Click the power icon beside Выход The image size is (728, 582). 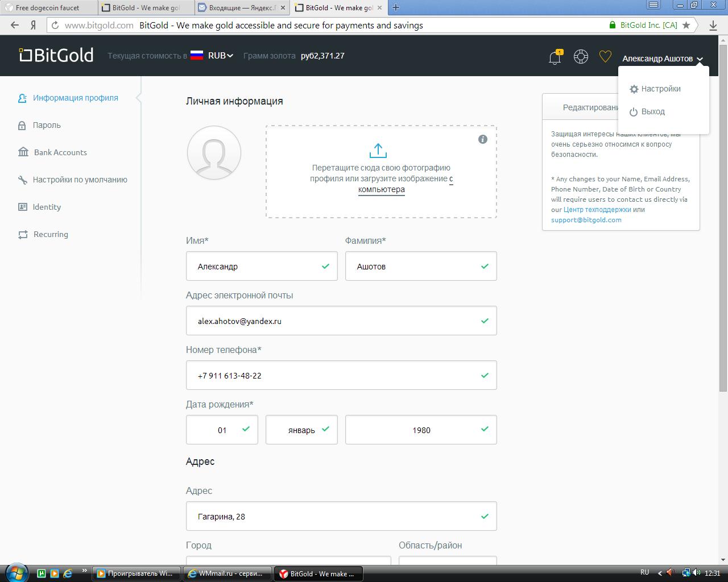(634, 112)
